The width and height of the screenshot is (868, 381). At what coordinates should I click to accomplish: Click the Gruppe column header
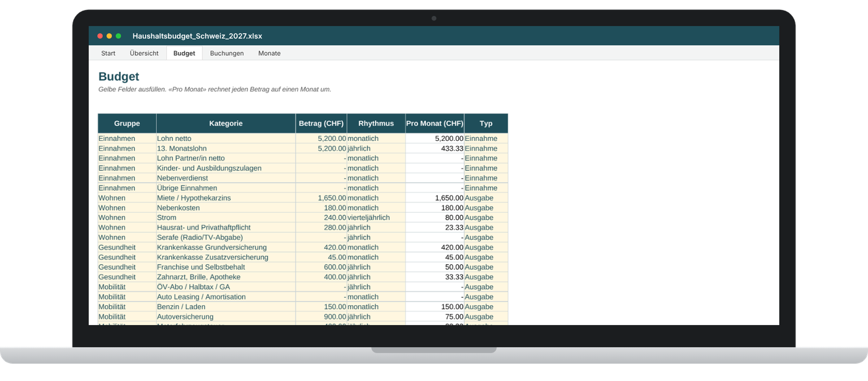[127, 123]
